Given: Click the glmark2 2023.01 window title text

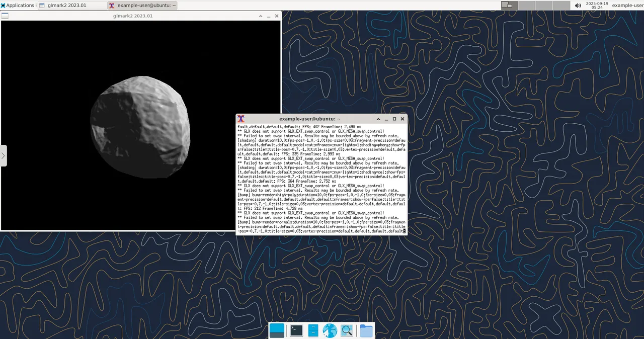Looking at the screenshot, I should 133,16.
